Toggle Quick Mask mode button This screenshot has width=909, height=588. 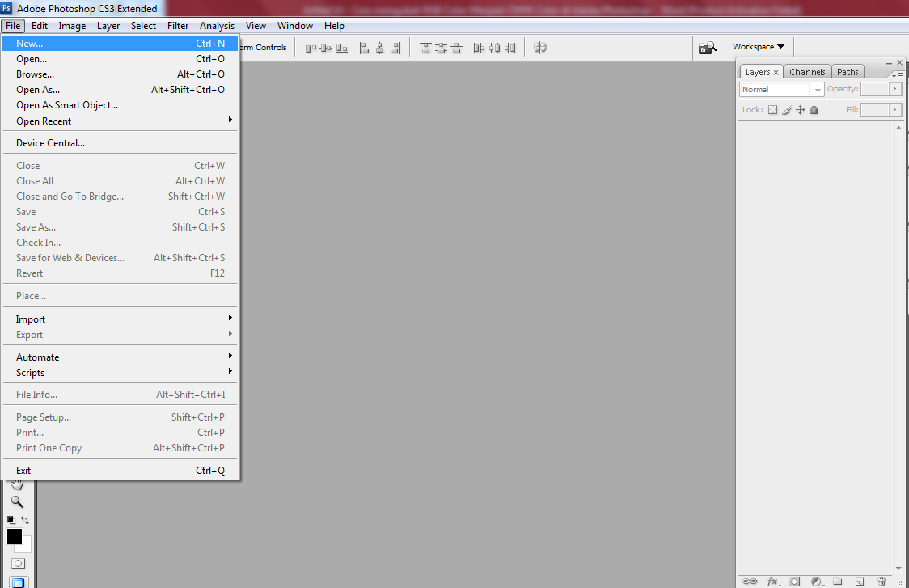[18, 563]
